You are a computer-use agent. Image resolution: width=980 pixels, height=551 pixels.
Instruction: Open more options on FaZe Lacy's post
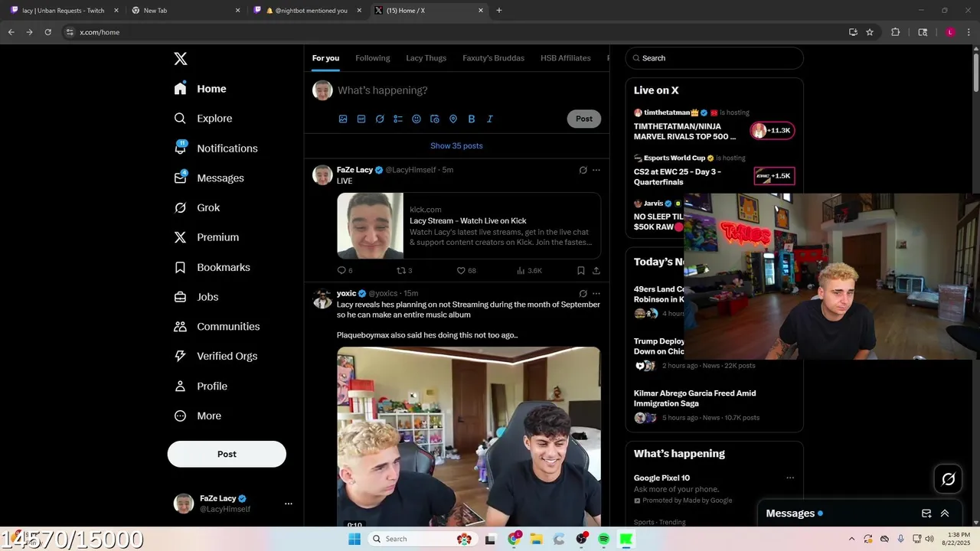pyautogui.click(x=596, y=170)
